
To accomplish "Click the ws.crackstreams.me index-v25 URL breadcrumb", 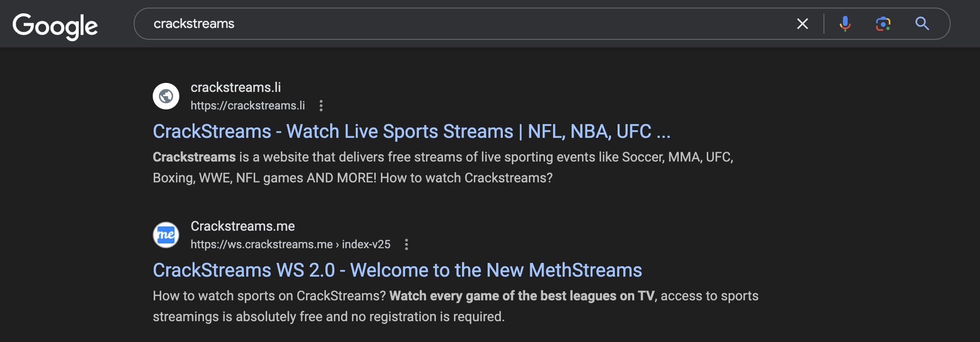I will [290, 244].
